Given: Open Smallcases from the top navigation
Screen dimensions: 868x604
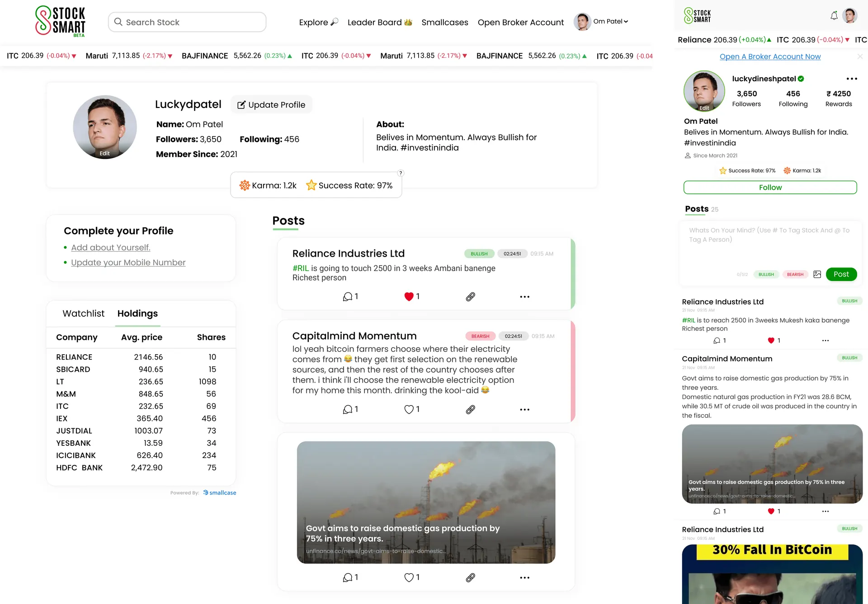Looking at the screenshot, I should click(x=445, y=22).
